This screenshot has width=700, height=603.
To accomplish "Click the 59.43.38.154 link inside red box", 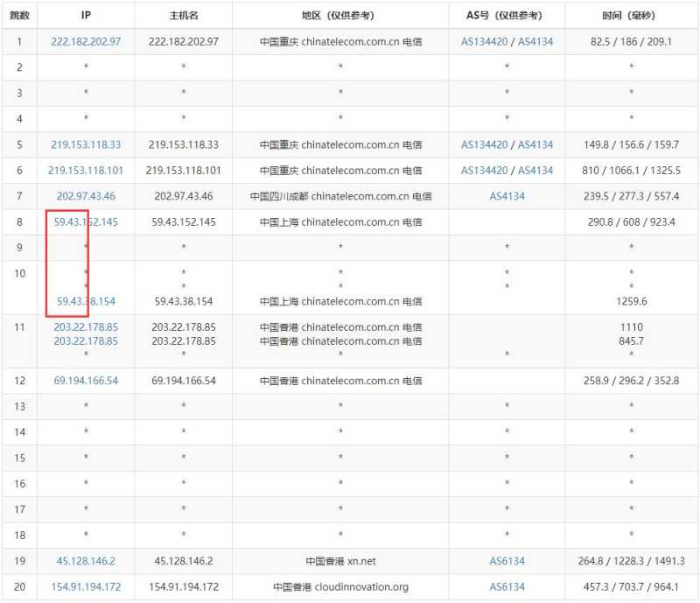I will (x=85, y=301).
